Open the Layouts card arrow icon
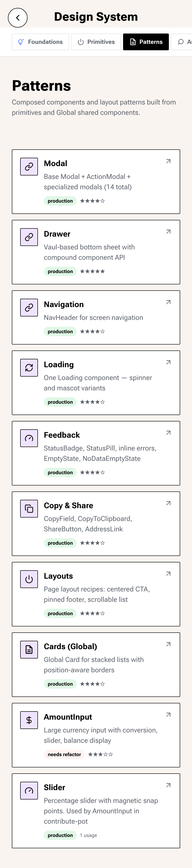 [168, 574]
